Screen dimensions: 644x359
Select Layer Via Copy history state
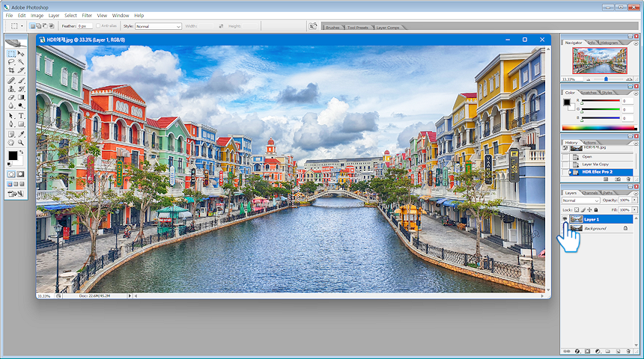(595, 164)
